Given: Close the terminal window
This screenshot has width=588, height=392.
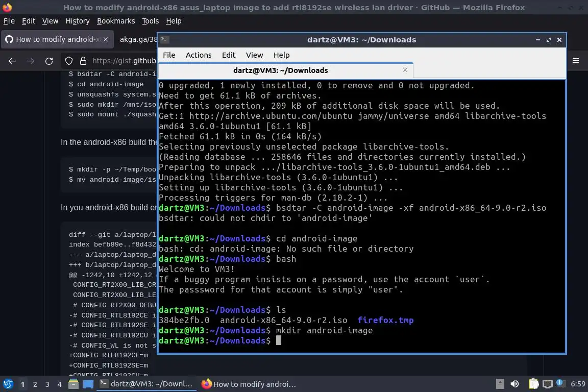Looking at the screenshot, I should (x=559, y=40).
